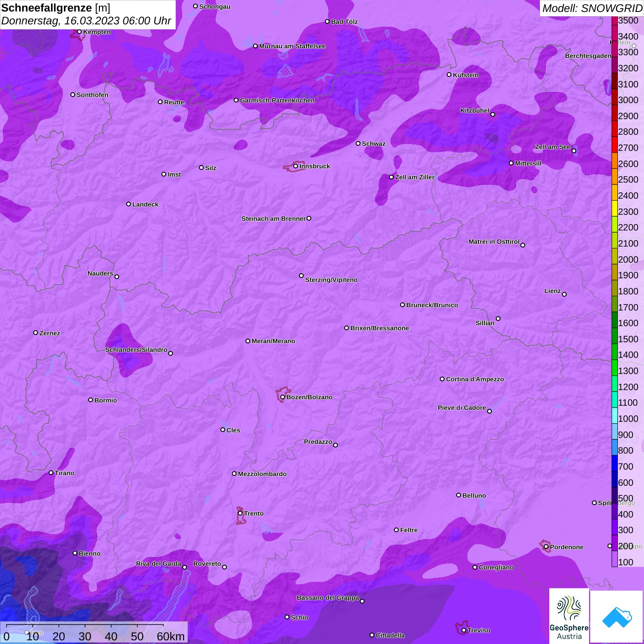Screen dimensions: 644x644
Task: Select the "2000" legend value
Action: [x=628, y=259]
